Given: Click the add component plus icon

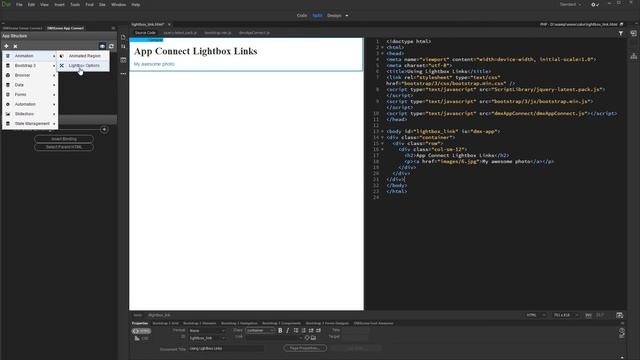Looking at the screenshot, I should point(6,46).
